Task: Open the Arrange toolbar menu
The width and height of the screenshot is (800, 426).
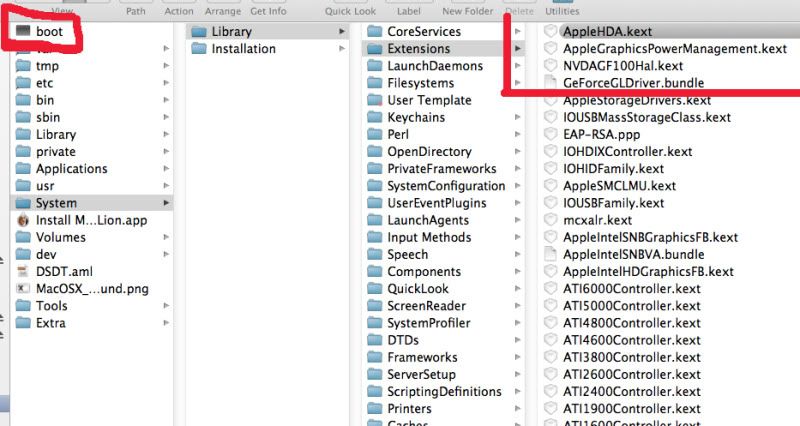Action: pyautogui.click(x=223, y=11)
